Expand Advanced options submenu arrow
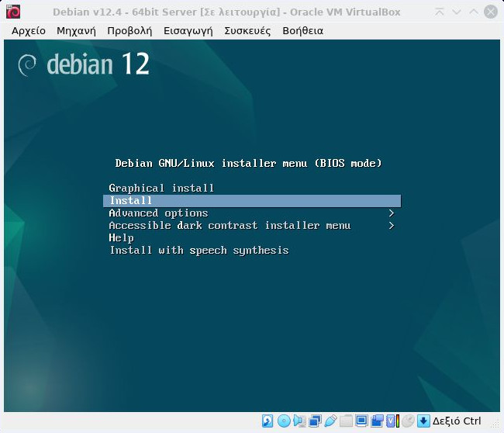Screen dimensions: 504x433 click(x=392, y=213)
